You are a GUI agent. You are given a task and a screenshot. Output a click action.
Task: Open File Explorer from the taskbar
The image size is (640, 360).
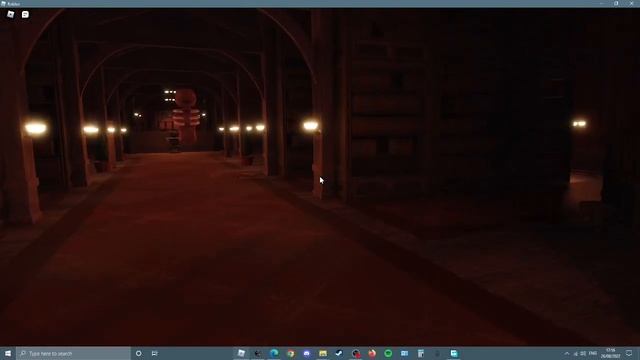point(323,353)
